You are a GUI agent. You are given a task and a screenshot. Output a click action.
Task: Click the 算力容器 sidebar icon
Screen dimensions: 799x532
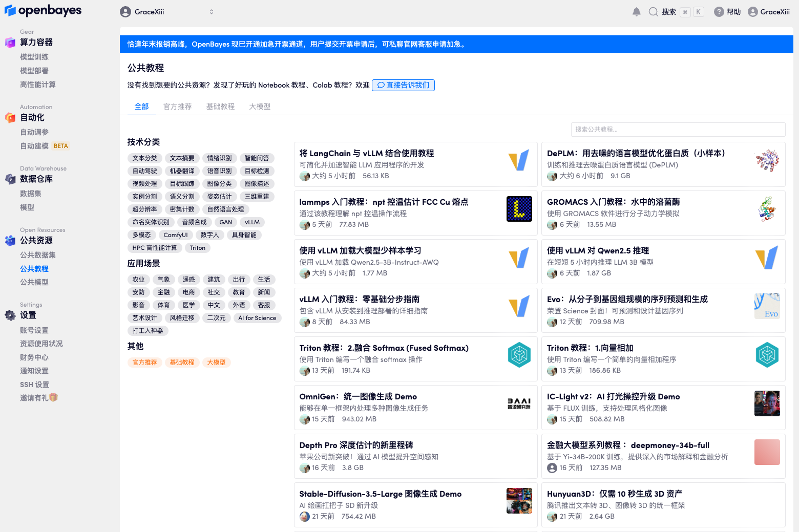10,42
